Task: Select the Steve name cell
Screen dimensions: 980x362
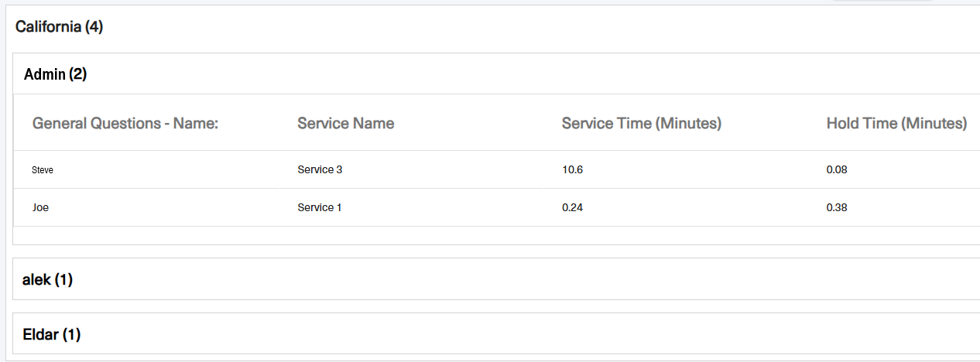Action: [x=43, y=170]
